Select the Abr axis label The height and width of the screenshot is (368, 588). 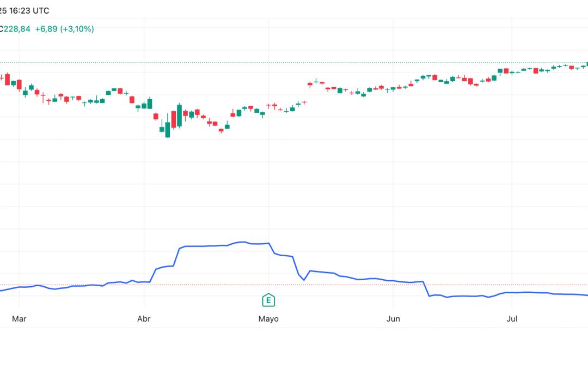[144, 319]
